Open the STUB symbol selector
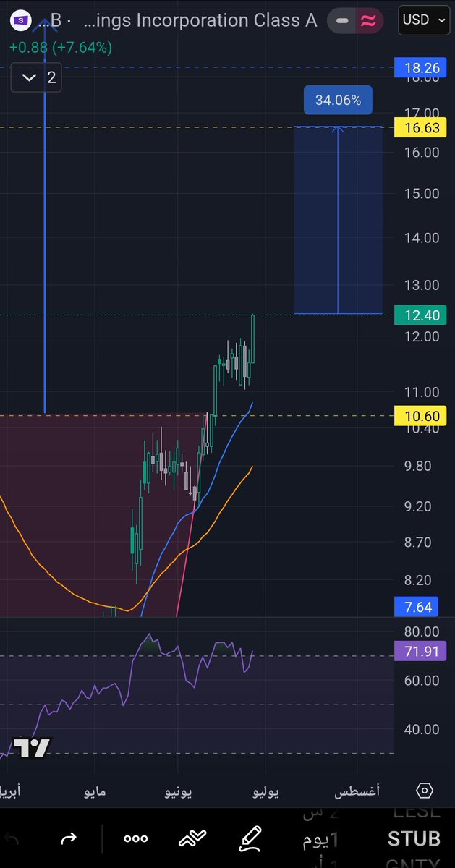Screen dimensions: 455x868 (414, 839)
